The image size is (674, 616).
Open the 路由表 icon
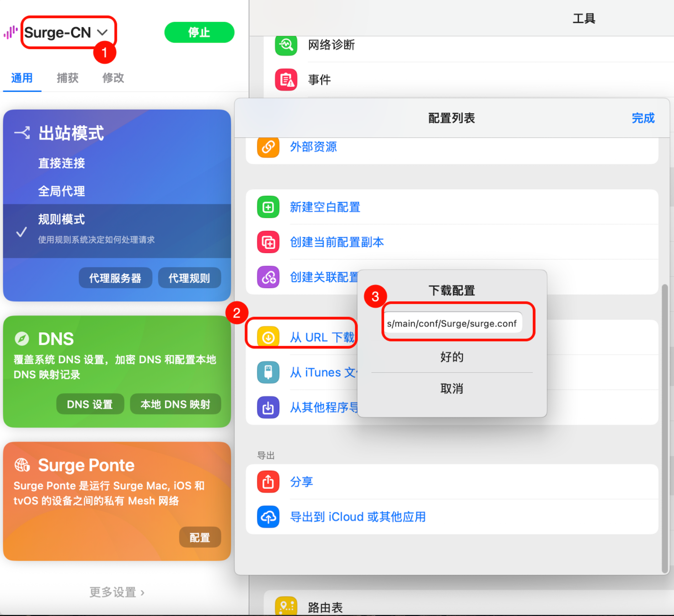[x=286, y=606]
